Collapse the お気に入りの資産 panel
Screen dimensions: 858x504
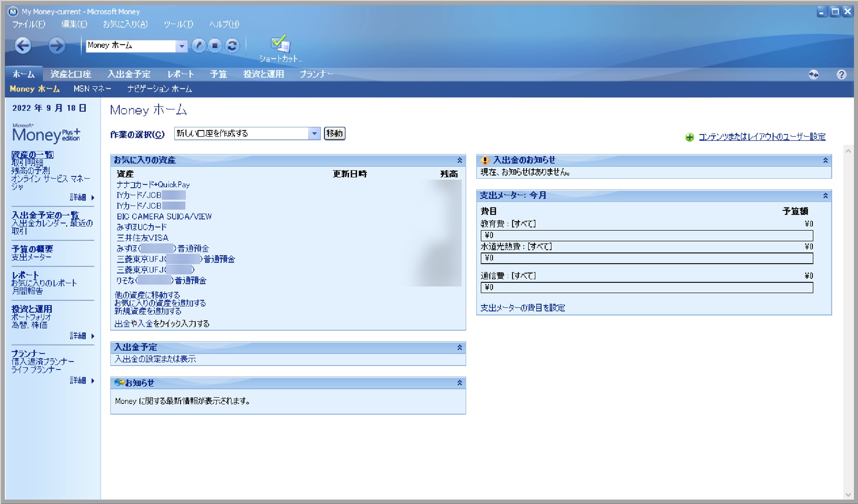[459, 160]
